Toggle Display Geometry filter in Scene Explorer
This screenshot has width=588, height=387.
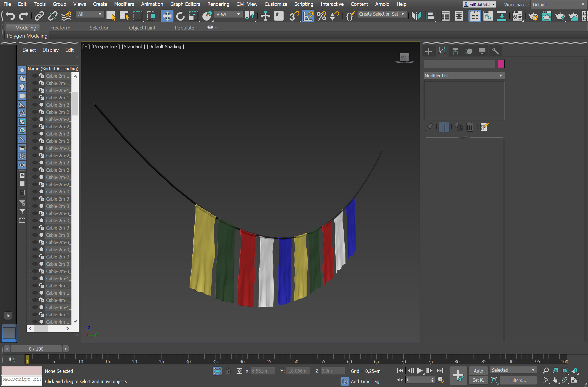22,70
